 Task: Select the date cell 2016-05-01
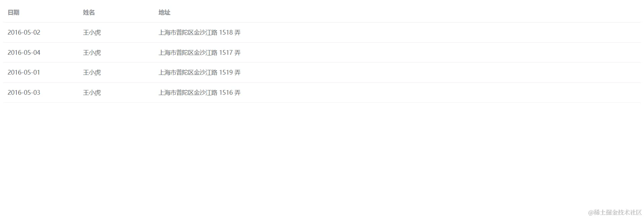[x=24, y=73]
